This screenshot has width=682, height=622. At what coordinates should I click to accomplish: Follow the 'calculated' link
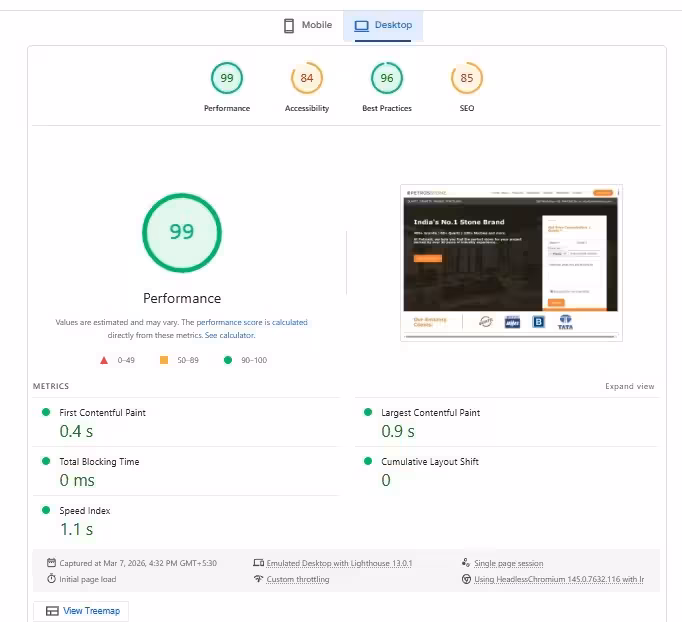click(290, 322)
